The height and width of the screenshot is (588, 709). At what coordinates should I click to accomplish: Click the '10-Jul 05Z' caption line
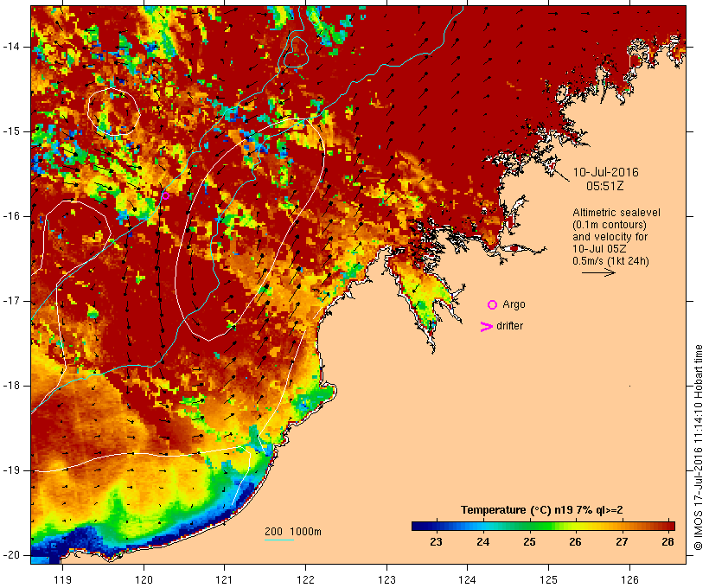point(597,249)
